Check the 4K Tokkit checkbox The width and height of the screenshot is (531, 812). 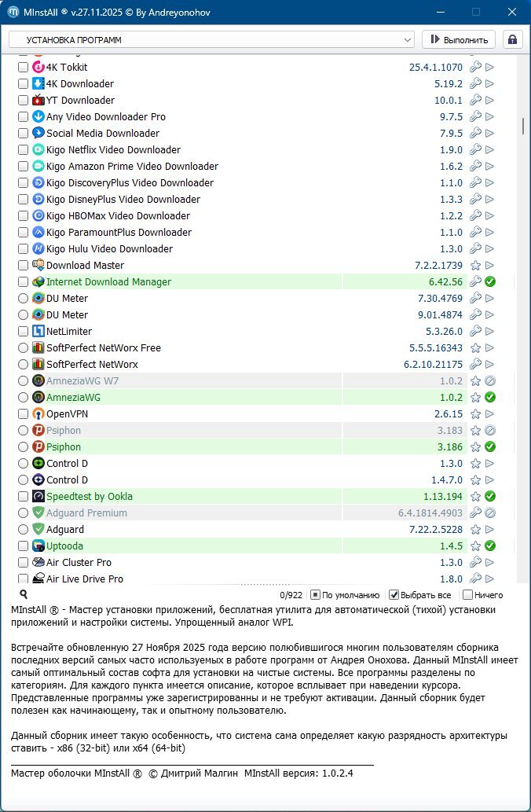(x=23, y=68)
